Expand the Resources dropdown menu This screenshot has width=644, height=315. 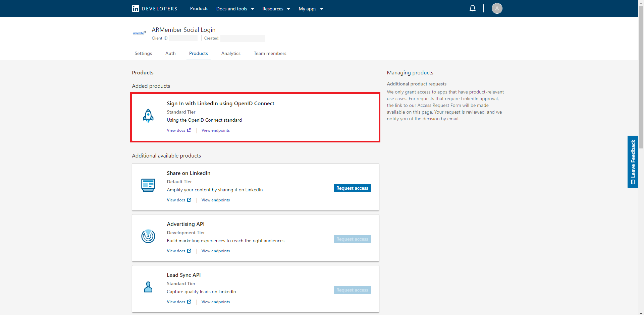(x=276, y=9)
